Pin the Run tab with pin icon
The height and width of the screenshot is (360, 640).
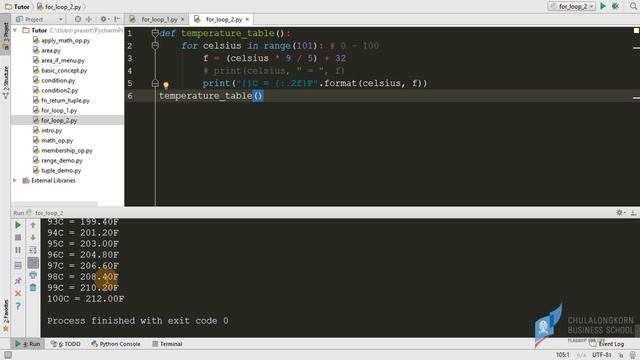tap(18, 280)
